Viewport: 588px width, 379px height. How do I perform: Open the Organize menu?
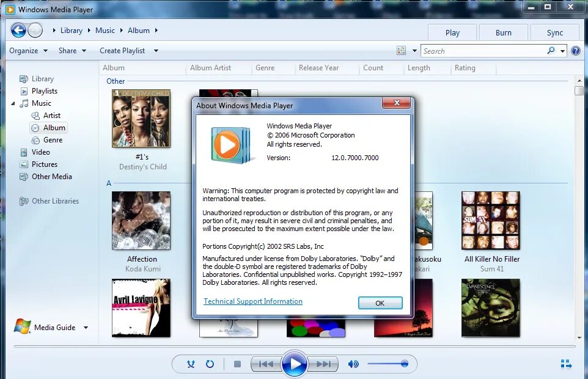[x=24, y=51]
